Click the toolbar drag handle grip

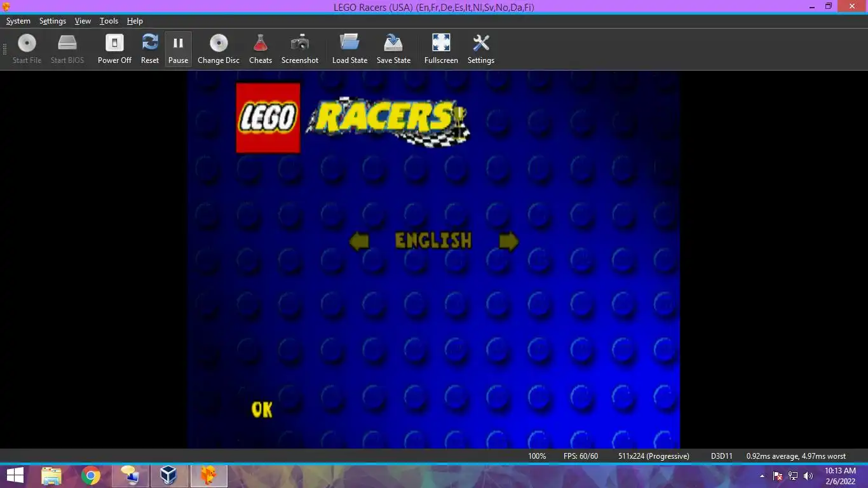coord(5,49)
